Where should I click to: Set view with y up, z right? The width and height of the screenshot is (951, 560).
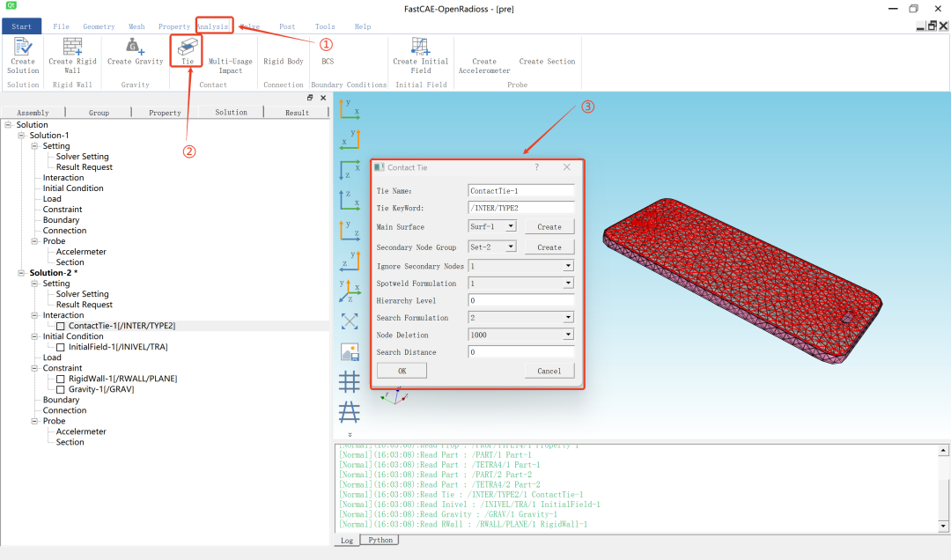350,230
